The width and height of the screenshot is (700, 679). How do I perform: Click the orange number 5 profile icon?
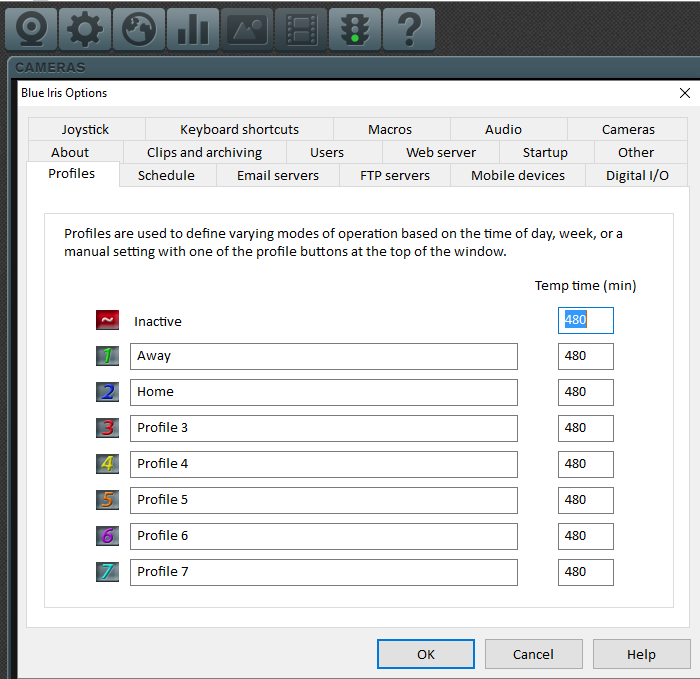click(x=107, y=500)
